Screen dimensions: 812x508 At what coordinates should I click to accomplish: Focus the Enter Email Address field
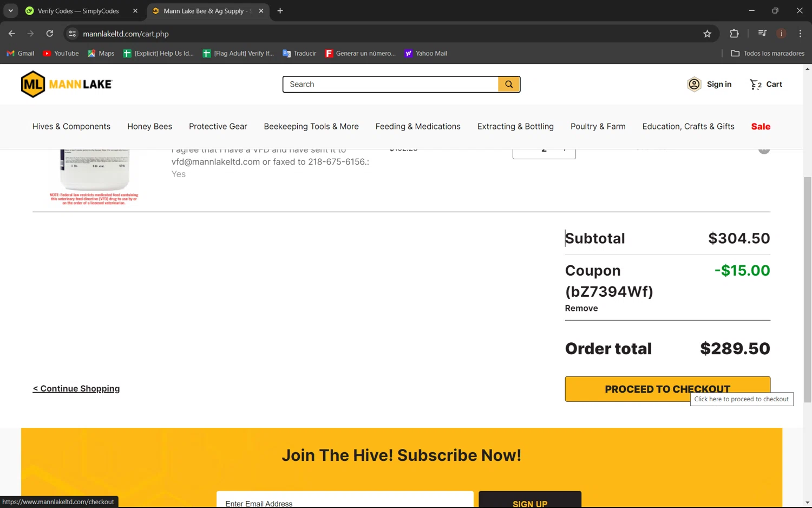[345, 499]
